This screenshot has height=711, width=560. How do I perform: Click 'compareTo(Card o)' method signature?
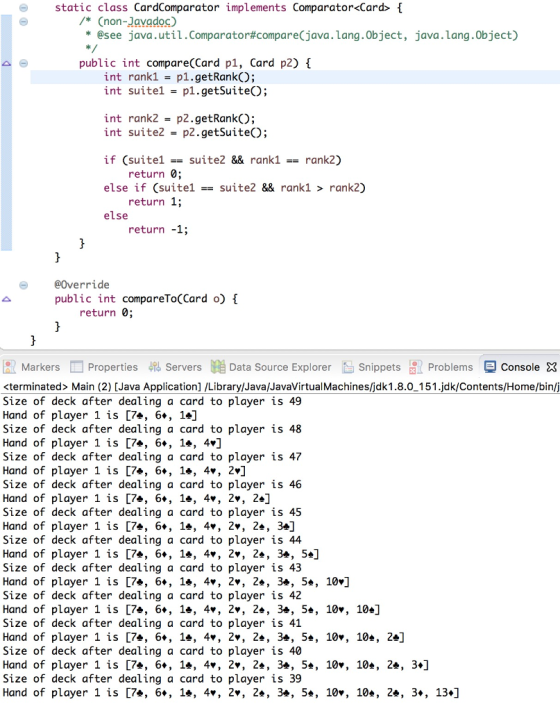(x=174, y=299)
